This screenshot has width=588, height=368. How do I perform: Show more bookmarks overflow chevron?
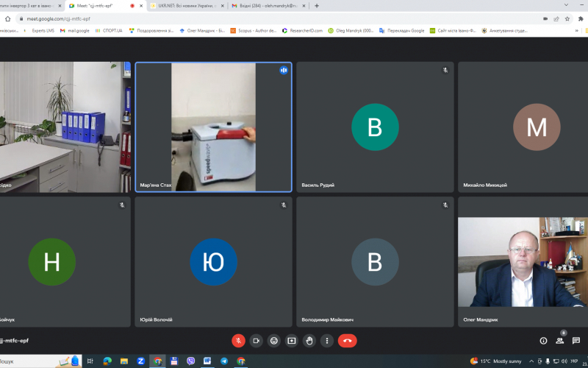[x=577, y=31]
